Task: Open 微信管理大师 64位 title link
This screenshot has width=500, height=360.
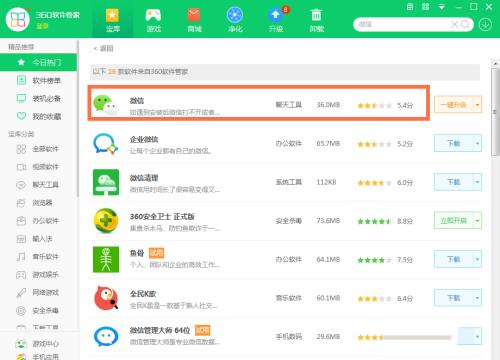Action: pyautogui.click(x=160, y=330)
